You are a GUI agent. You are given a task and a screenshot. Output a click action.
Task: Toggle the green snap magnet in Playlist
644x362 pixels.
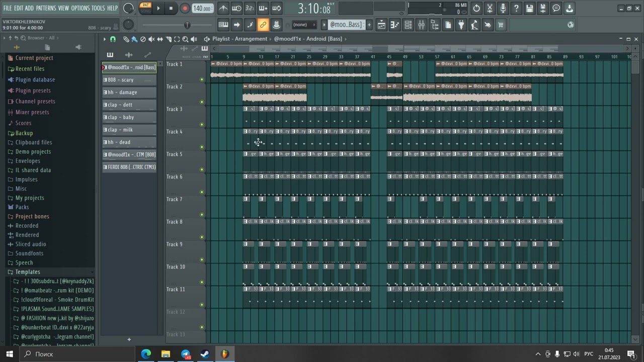pos(113,39)
